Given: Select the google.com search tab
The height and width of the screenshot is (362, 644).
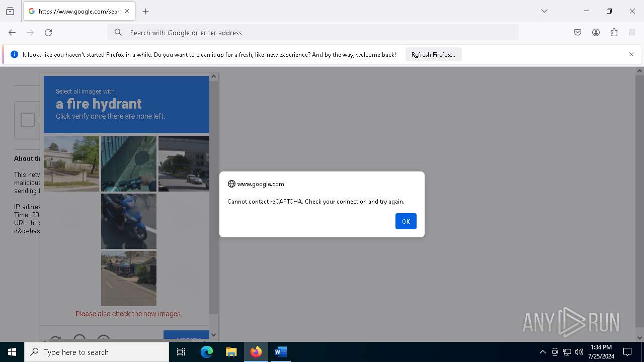Looking at the screenshot, I should (79, 11).
